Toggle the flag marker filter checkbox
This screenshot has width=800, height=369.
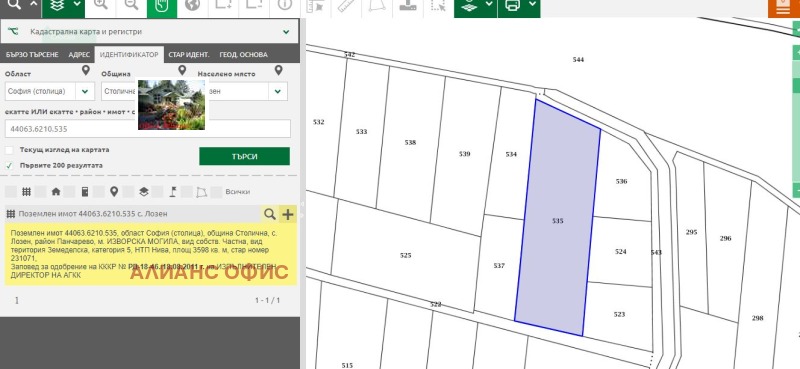point(158,192)
